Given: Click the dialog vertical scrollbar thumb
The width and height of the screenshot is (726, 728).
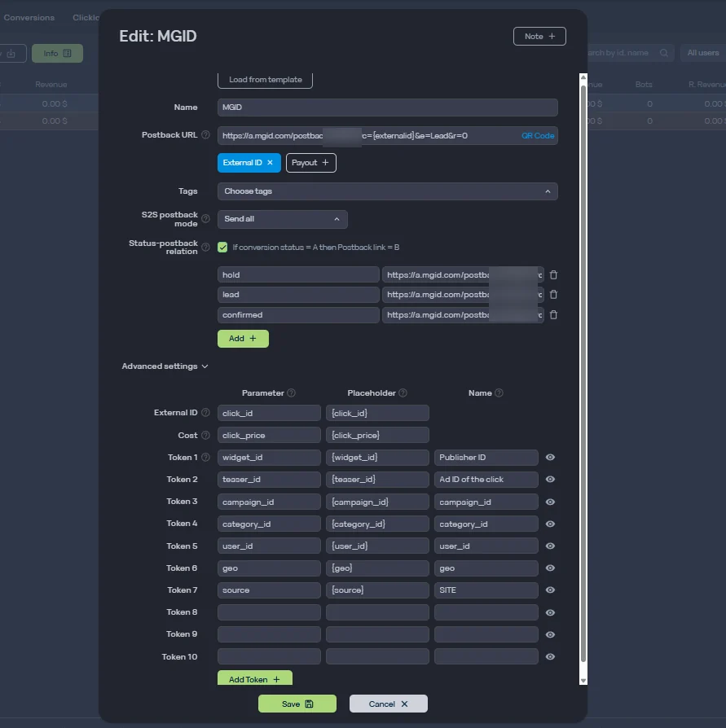Looking at the screenshot, I should [x=583, y=372].
